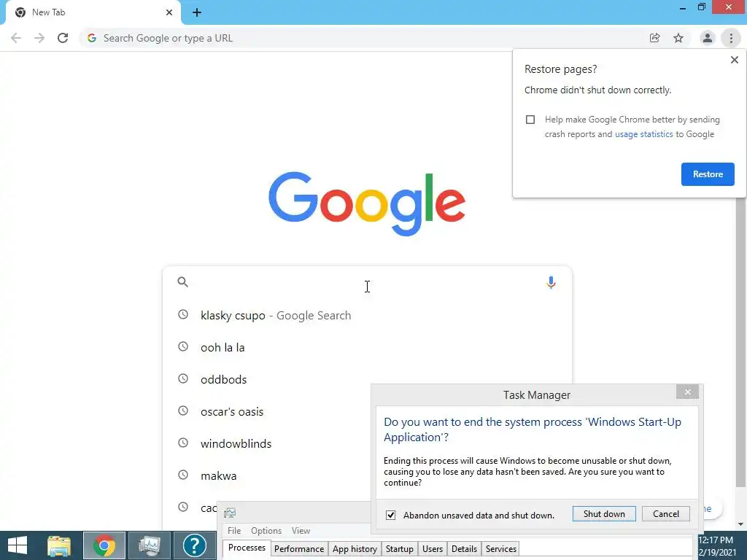Select the oddbods suggestion
The width and height of the screenshot is (747, 560).
coord(367,379)
